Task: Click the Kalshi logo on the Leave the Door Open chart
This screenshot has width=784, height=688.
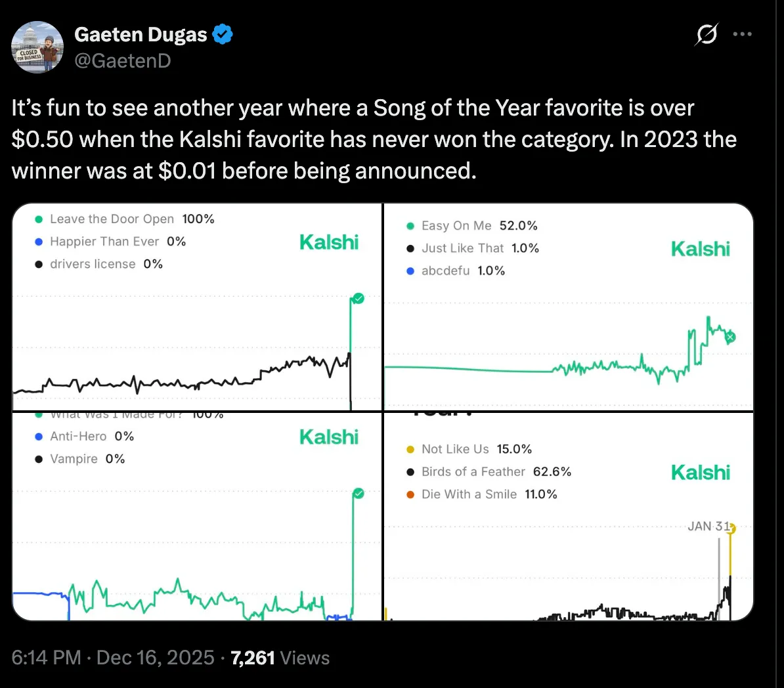Action: 328,242
